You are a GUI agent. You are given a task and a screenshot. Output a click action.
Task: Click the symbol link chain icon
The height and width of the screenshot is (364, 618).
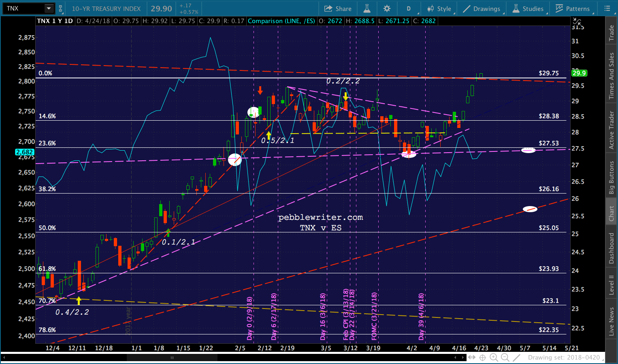61,9
